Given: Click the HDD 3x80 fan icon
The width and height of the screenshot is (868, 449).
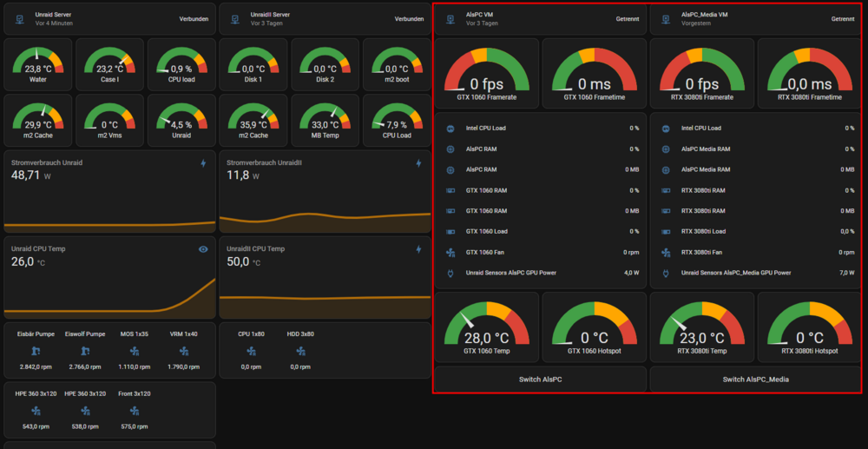Looking at the screenshot, I should click(300, 351).
